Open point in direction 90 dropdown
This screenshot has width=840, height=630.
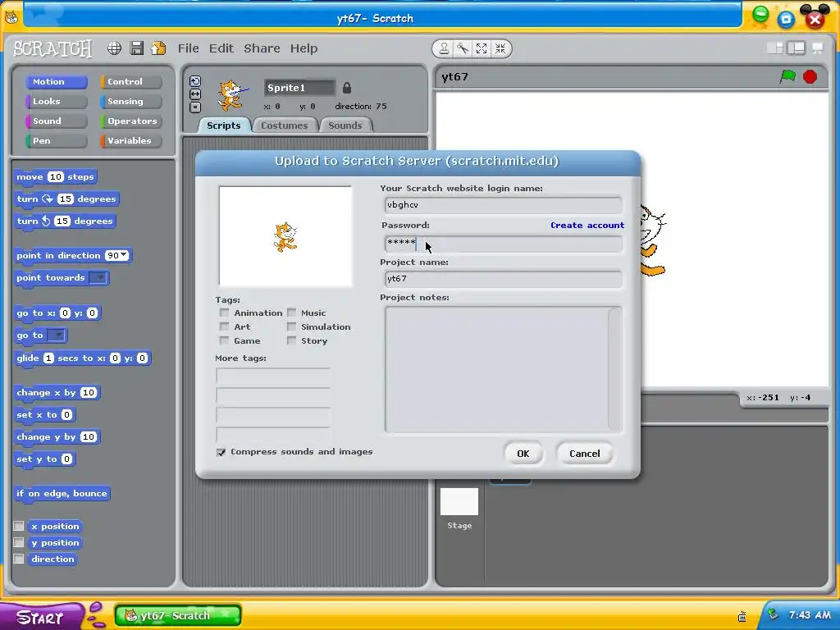pyautogui.click(x=125, y=255)
